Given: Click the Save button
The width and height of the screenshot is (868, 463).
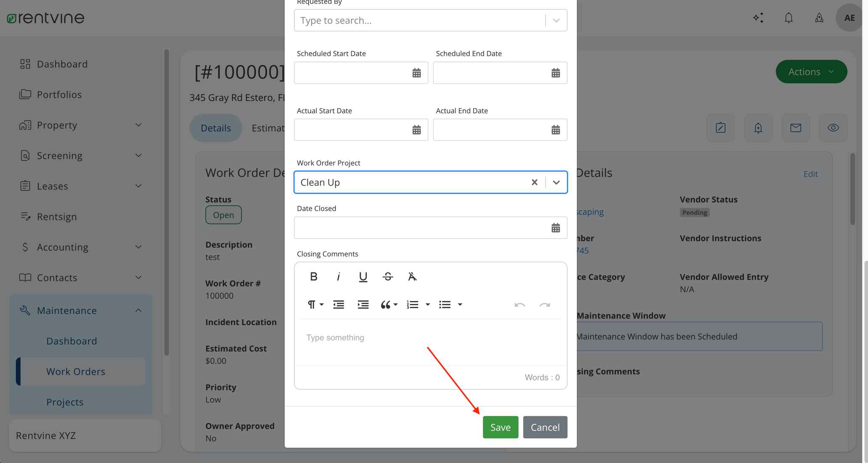Looking at the screenshot, I should [x=500, y=427].
